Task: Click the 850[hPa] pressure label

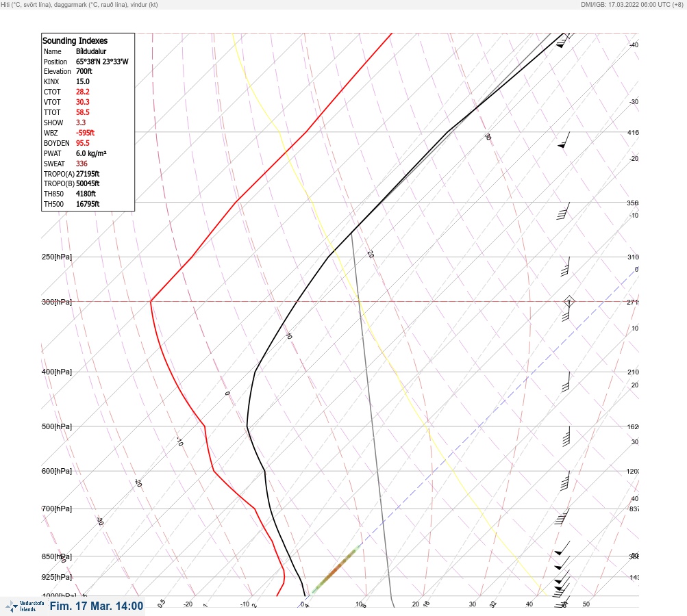Action: pyautogui.click(x=57, y=556)
